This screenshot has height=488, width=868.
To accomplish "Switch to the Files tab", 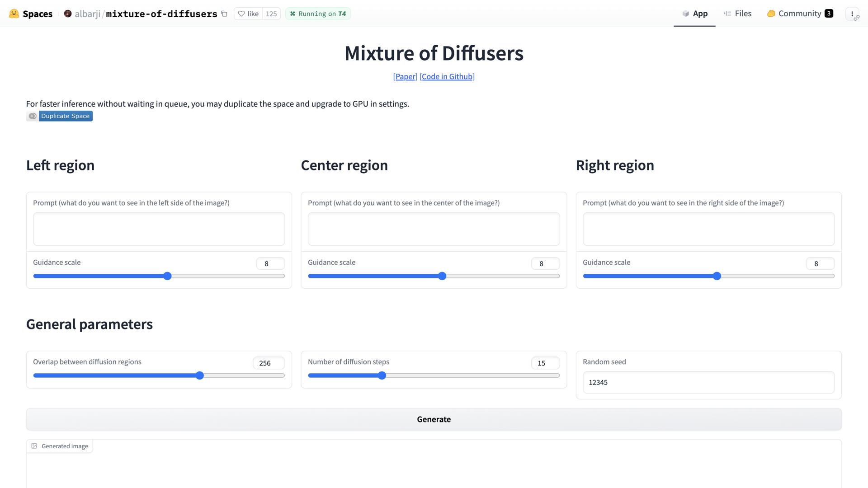I will point(737,14).
